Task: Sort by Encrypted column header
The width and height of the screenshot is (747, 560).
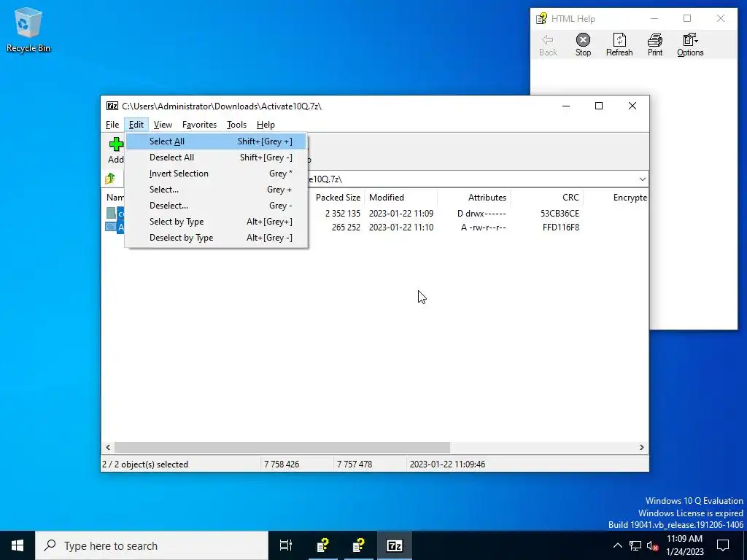Action: click(x=616, y=198)
